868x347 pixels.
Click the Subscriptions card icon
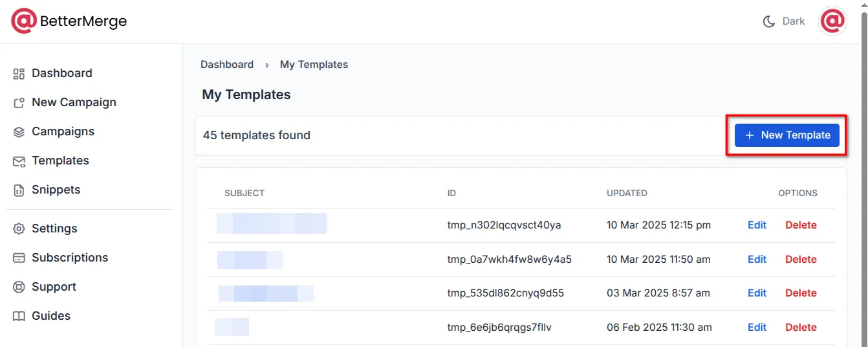pos(19,258)
